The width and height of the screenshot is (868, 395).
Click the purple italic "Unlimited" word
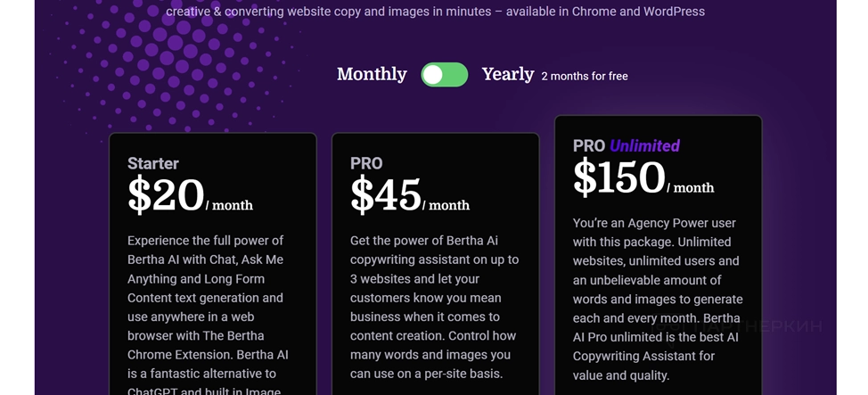(x=644, y=145)
